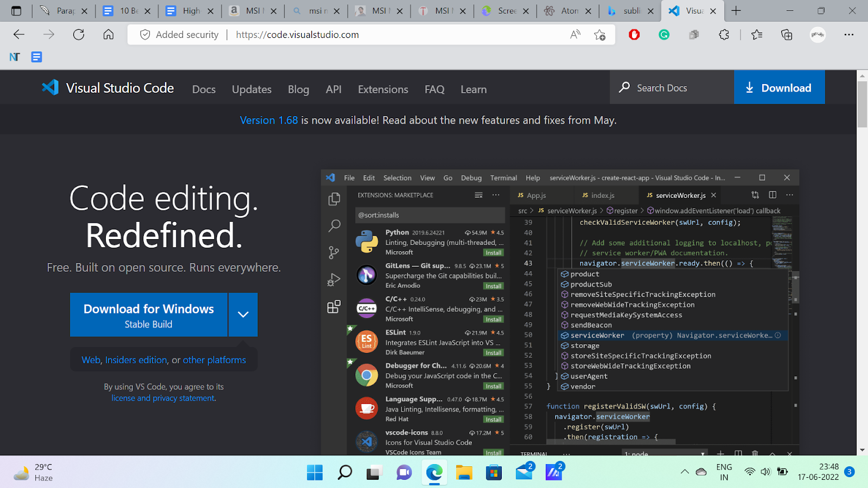Go to the browser home page
The image size is (868, 488).
108,35
